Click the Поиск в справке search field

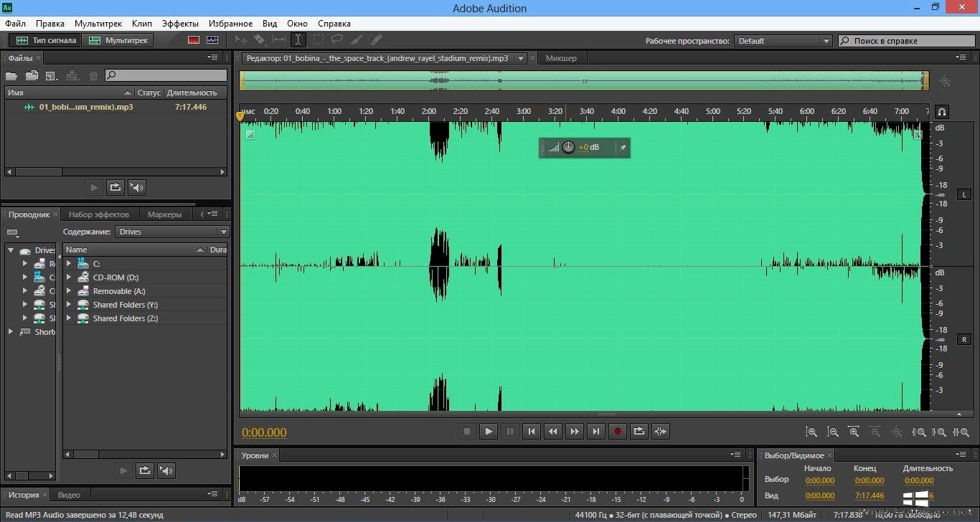908,41
